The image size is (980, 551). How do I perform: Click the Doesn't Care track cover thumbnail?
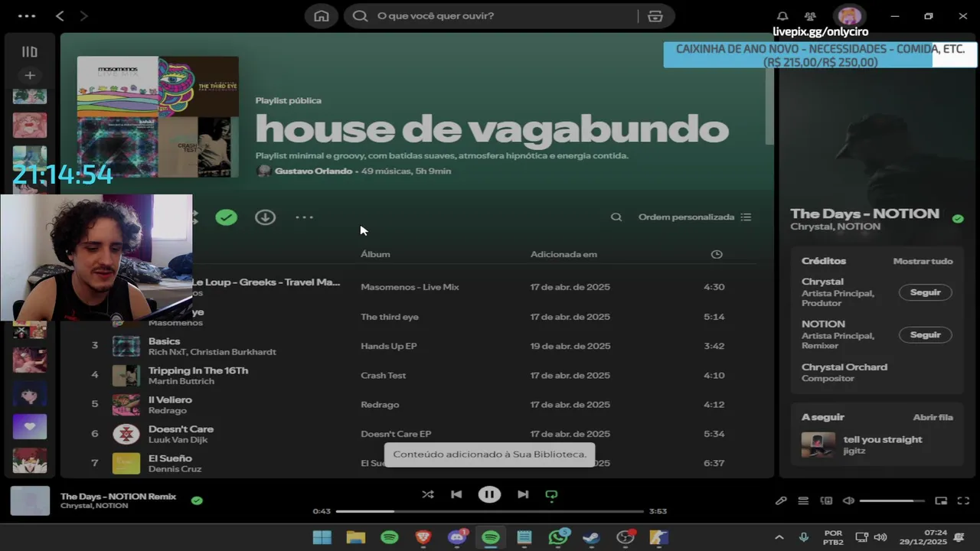126,434
